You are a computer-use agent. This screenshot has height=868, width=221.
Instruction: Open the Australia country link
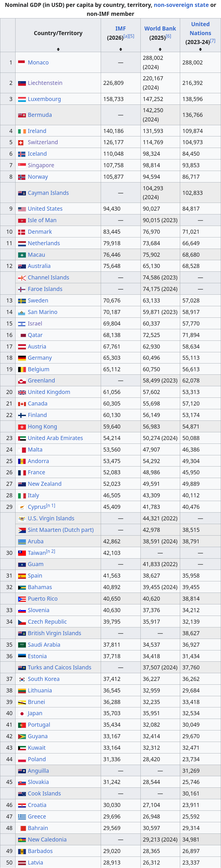[39, 266]
